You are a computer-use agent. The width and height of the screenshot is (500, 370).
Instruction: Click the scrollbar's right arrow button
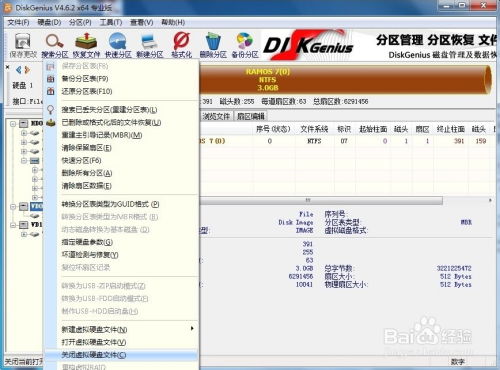490,200
